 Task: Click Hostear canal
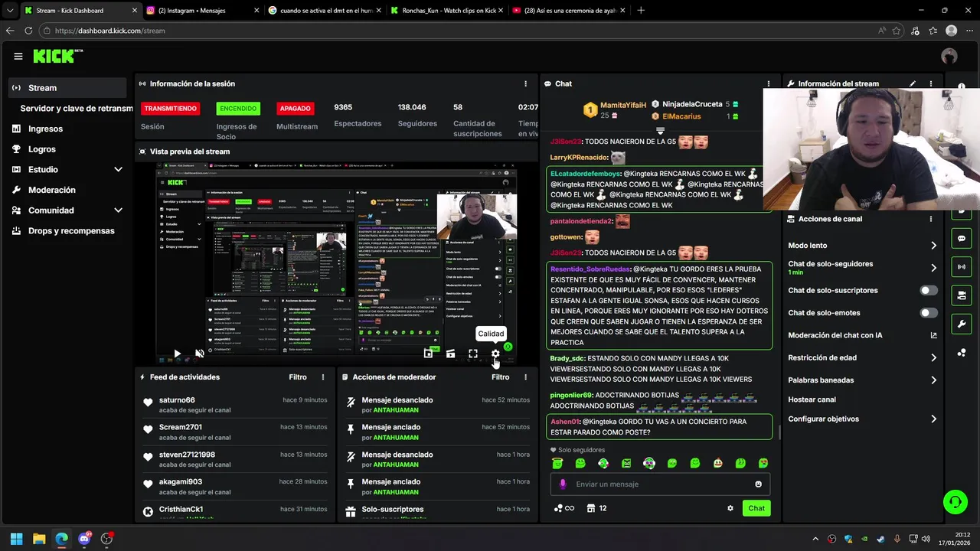click(x=812, y=399)
